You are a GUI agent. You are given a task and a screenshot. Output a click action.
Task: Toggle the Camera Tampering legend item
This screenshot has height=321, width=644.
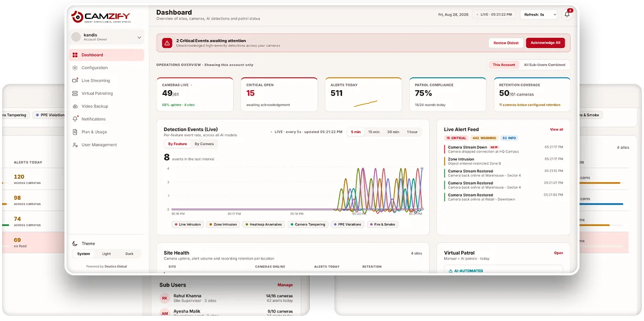[x=308, y=224]
